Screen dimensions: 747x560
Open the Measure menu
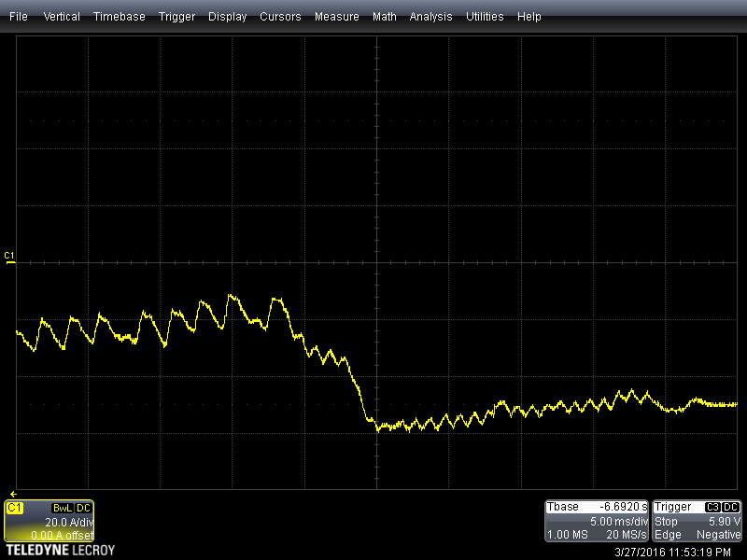pyautogui.click(x=337, y=17)
